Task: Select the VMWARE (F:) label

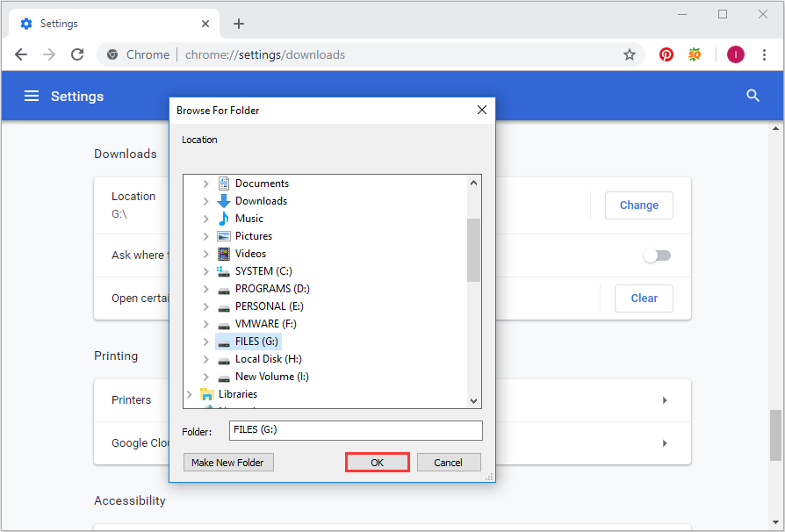Action: pyautogui.click(x=266, y=324)
